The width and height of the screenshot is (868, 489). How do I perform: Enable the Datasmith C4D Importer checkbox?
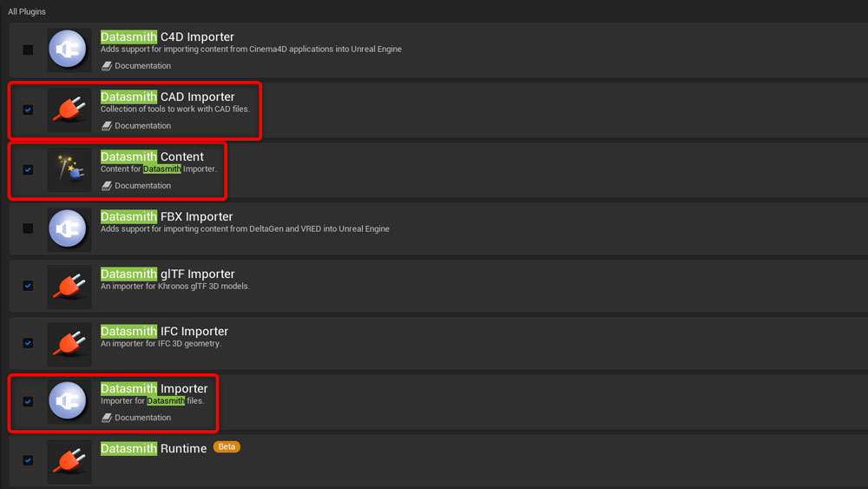(x=28, y=50)
